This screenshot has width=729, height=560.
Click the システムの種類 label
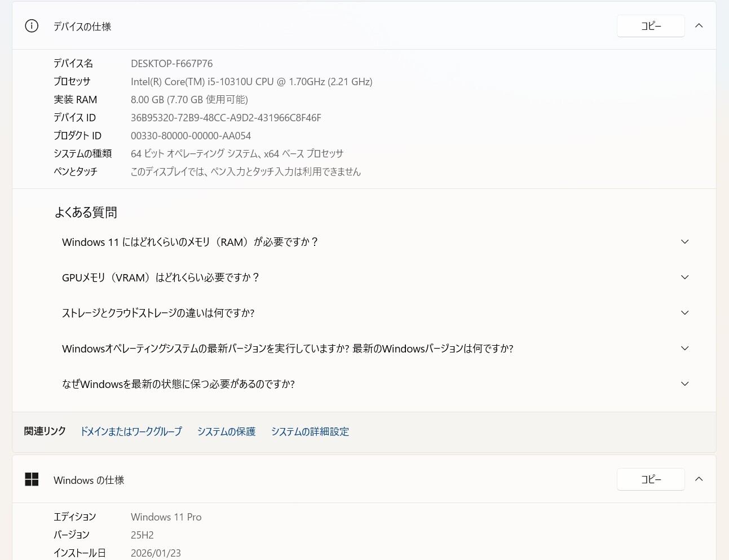tap(83, 154)
